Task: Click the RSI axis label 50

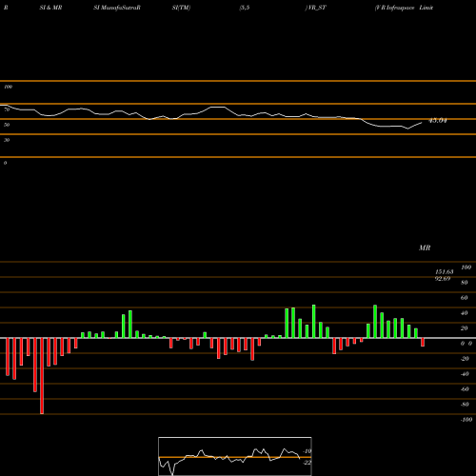Action: coord(7,125)
